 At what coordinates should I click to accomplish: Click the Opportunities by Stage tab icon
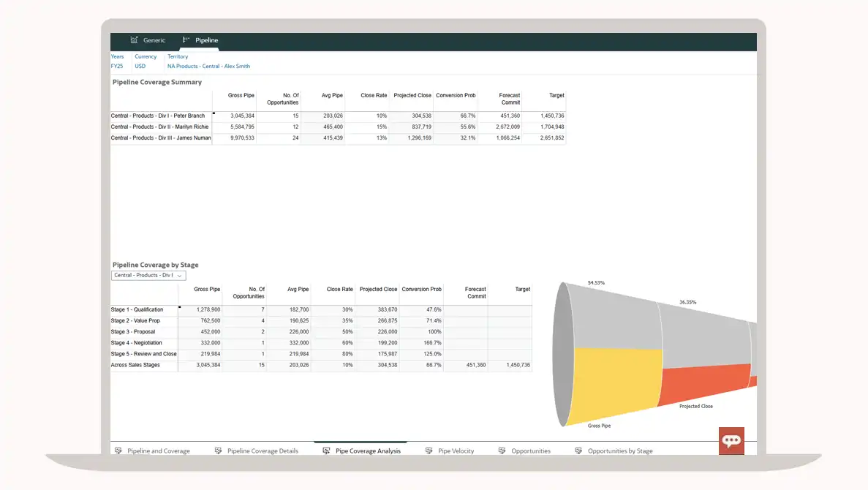(579, 451)
